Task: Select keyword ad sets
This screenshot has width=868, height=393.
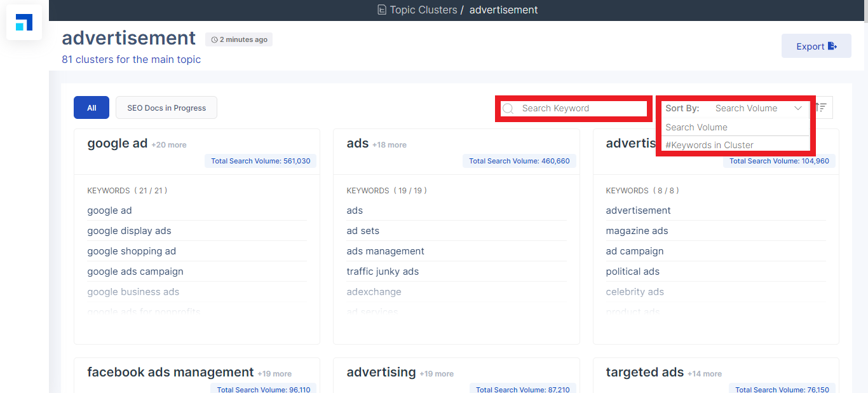Action: pyautogui.click(x=363, y=231)
